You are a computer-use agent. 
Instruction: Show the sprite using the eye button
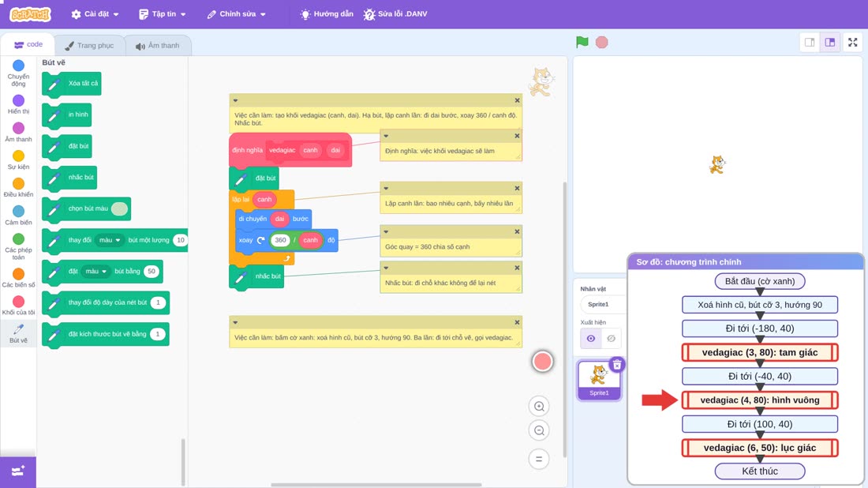tap(591, 339)
